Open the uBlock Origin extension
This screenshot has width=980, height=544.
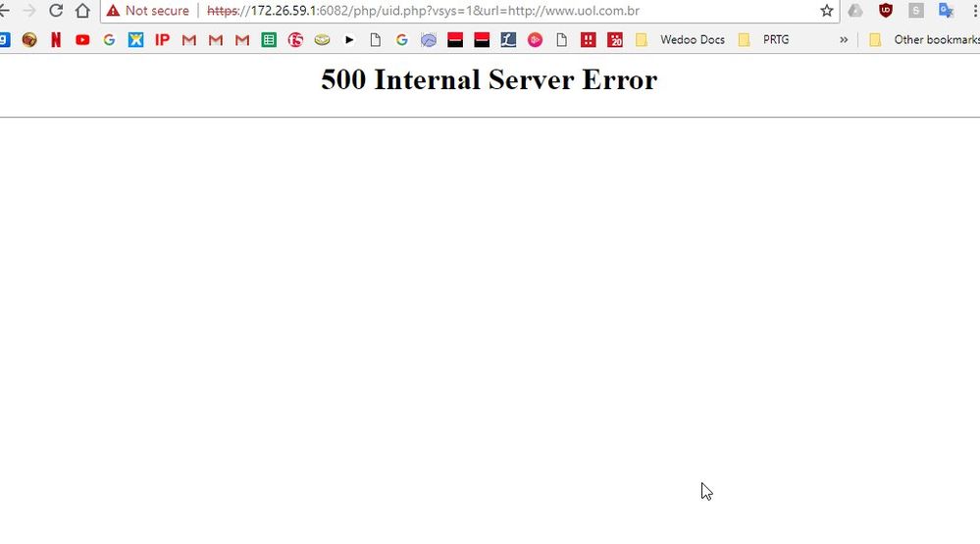[x=886, y=11]
